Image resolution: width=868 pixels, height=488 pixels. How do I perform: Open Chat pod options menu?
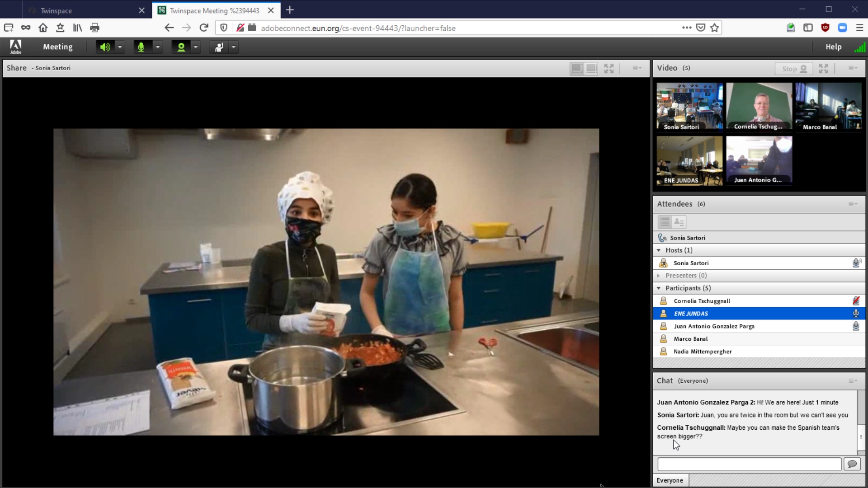[853, 381]
